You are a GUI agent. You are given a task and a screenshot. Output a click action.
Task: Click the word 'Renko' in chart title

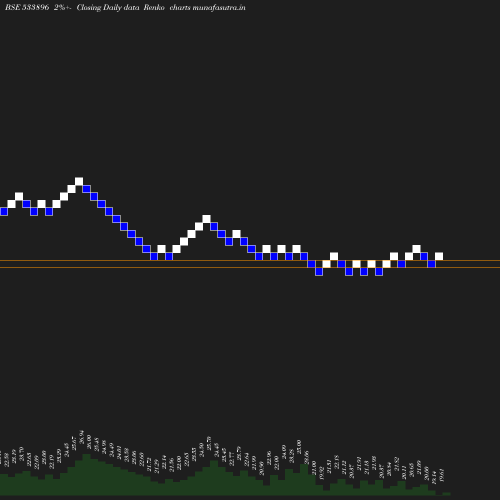(x=154, y=7)
